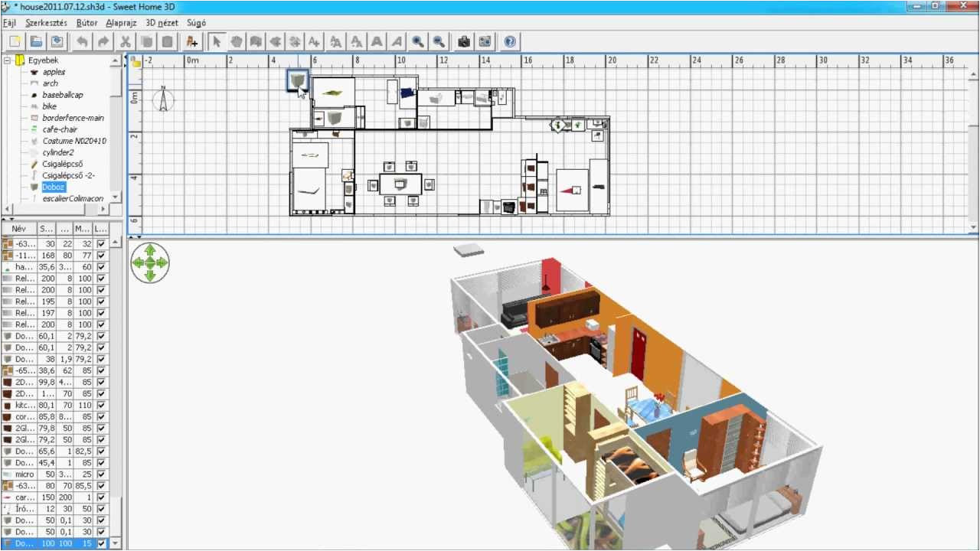
Task: Toggle the checkbox for the Doboz row
Action: coord(101,542)
